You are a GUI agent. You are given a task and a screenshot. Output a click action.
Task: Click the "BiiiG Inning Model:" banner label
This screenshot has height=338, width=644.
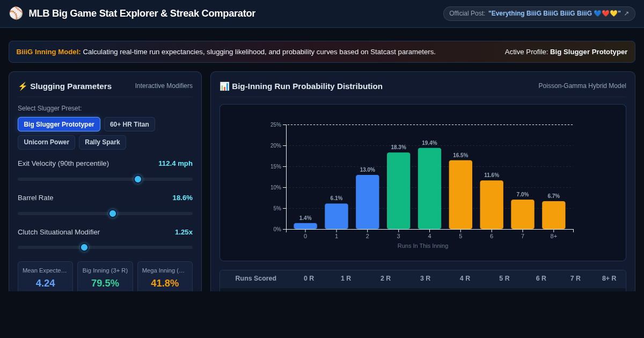click(49, 52)
